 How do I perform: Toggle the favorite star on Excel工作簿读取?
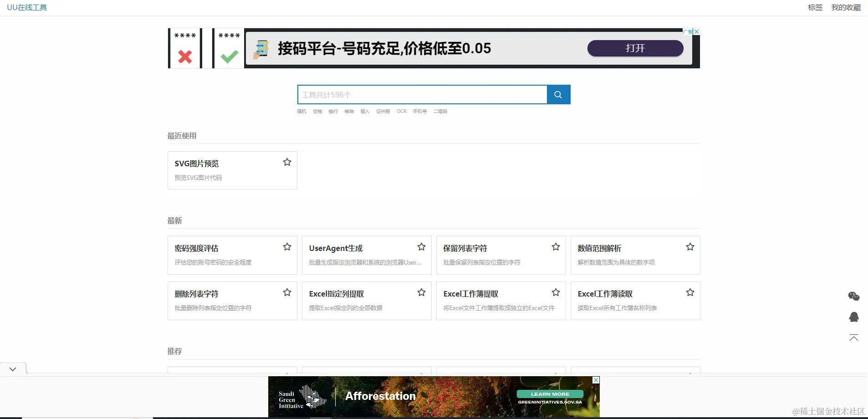pos(690,292)
